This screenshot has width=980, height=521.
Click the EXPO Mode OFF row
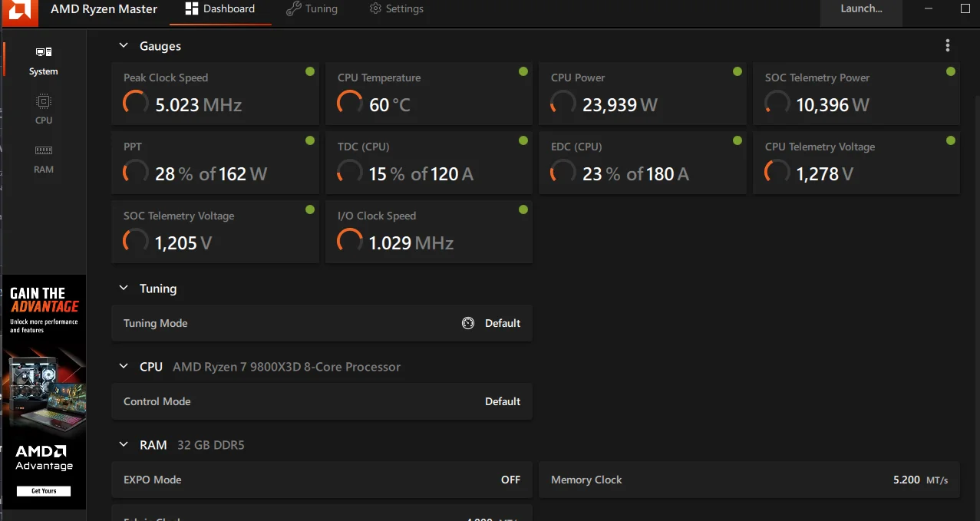pyautogui.click(x=322, y=480)
